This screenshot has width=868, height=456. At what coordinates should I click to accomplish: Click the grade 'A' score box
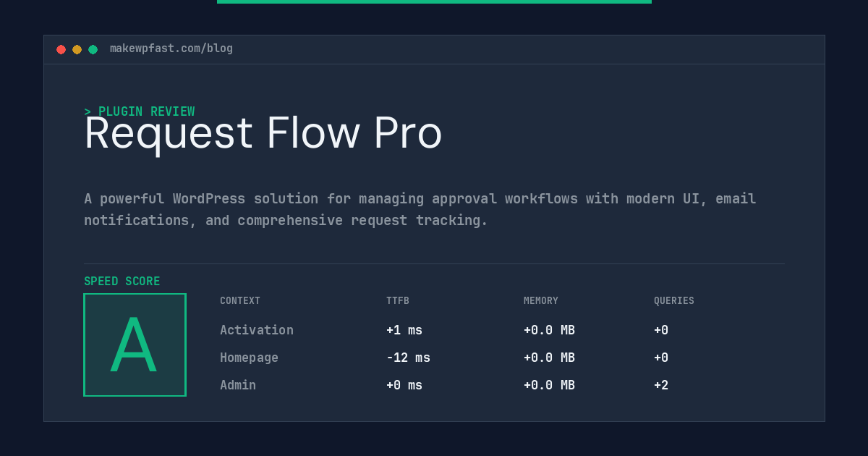tap(135, 345)
